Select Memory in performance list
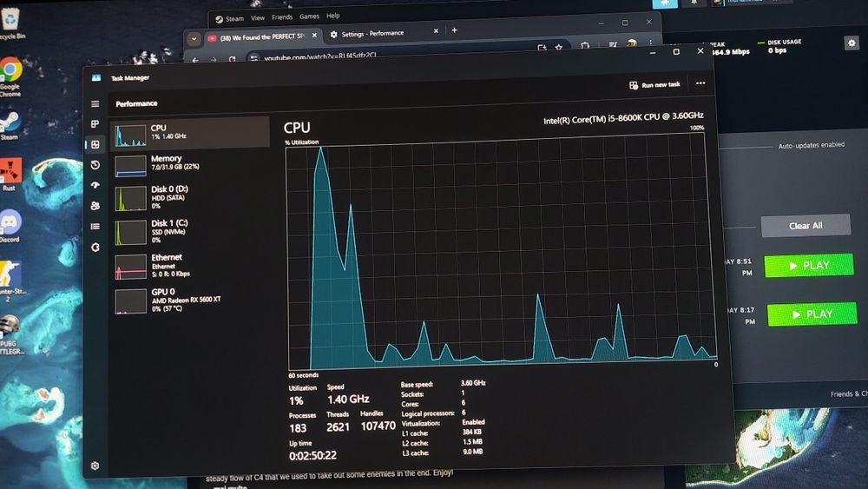The width and height of the screenshot is (868, 489). [x=190, y=164]
